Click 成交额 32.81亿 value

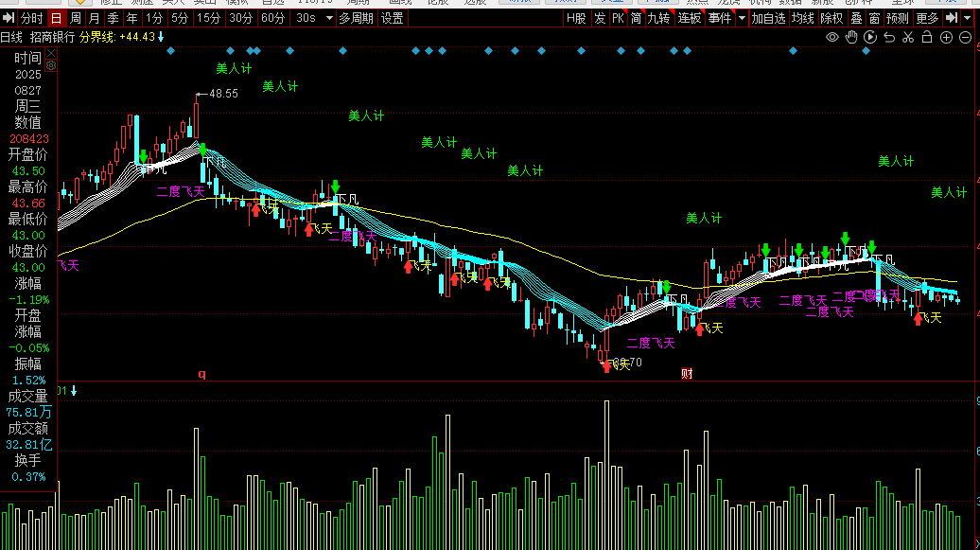click(x=28, y=445)
